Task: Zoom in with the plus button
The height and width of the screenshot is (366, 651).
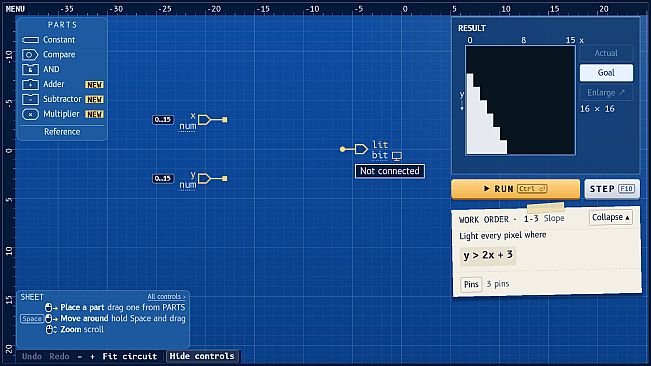Action: [92, 356]
